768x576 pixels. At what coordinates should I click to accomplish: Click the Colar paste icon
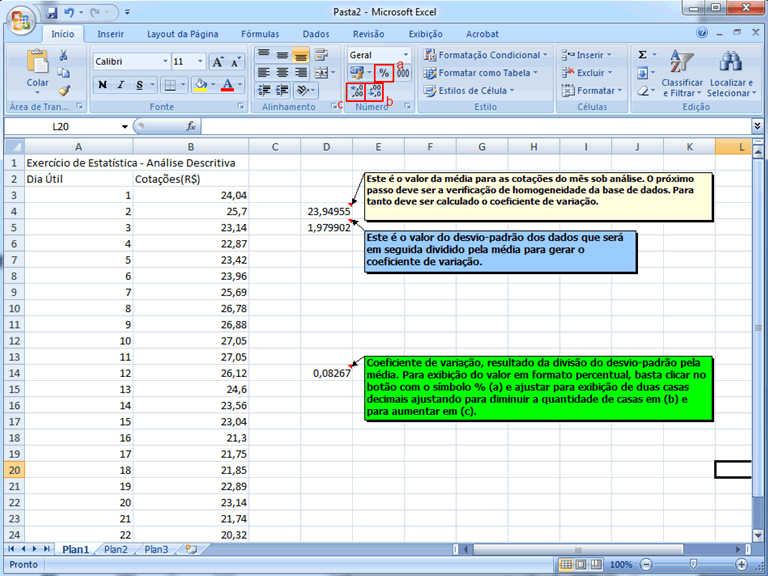click(37, 65)
